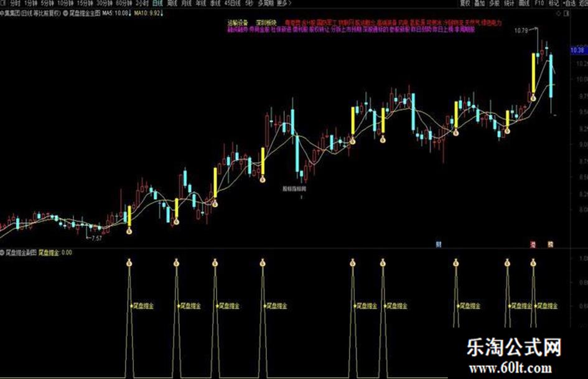This screenshot has width=588, height=379.
Task: Click first money bag signal on main chart
Action: coord(129,231)
